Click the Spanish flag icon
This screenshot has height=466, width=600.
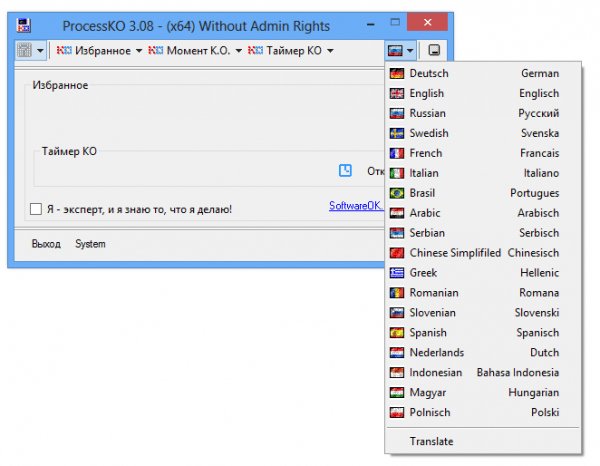397,332
